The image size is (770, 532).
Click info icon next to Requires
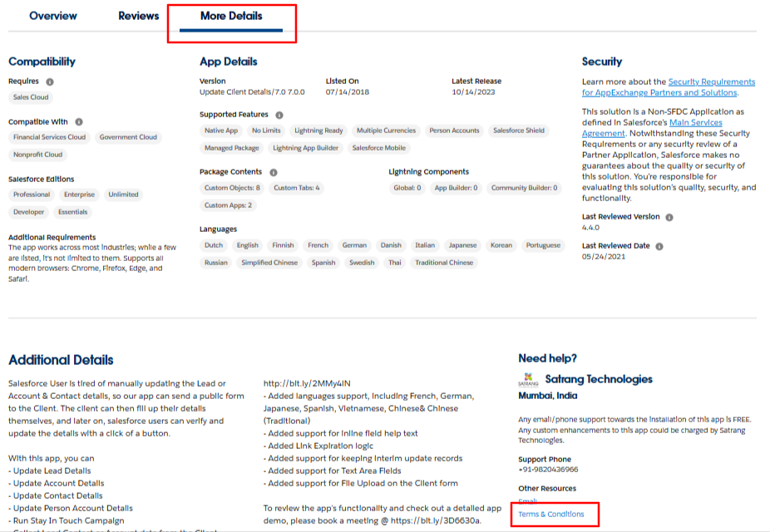(50, 82)
